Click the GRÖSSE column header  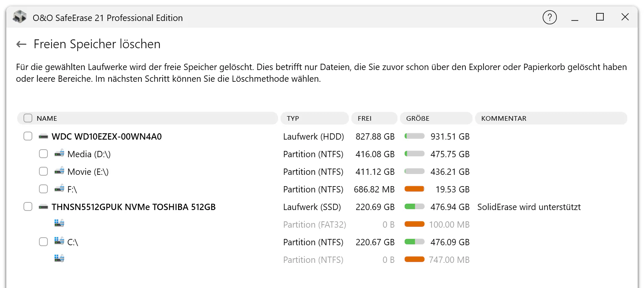point(436,118)
